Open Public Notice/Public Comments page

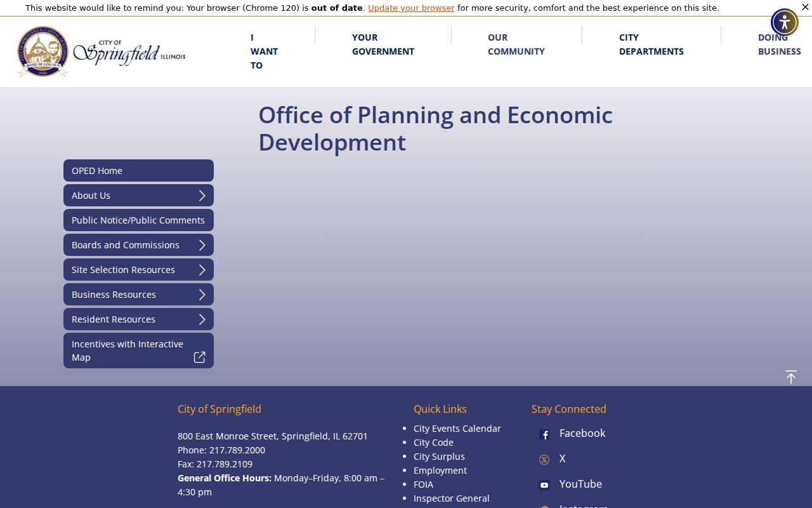coord(138,220)
